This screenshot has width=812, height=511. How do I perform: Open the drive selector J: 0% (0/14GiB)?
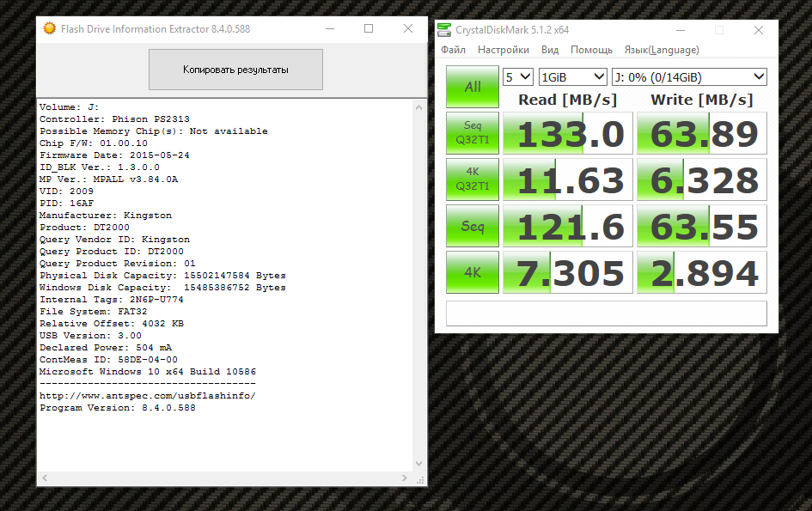689,77
